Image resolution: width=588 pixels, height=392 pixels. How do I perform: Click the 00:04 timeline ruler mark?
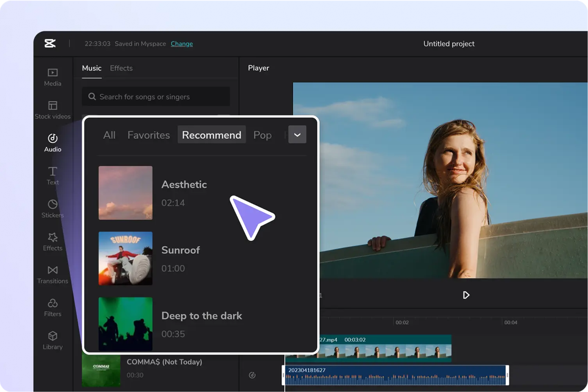click(x=510, y=322)
